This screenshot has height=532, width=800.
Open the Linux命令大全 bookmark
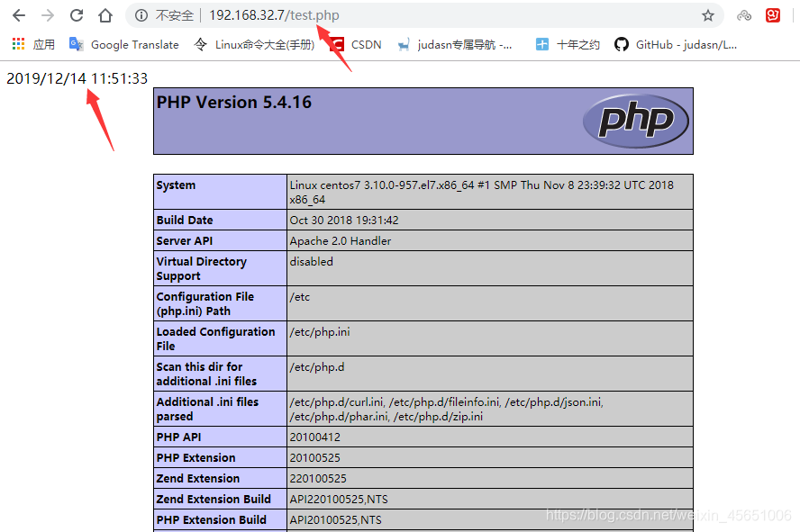click(254, 44)
